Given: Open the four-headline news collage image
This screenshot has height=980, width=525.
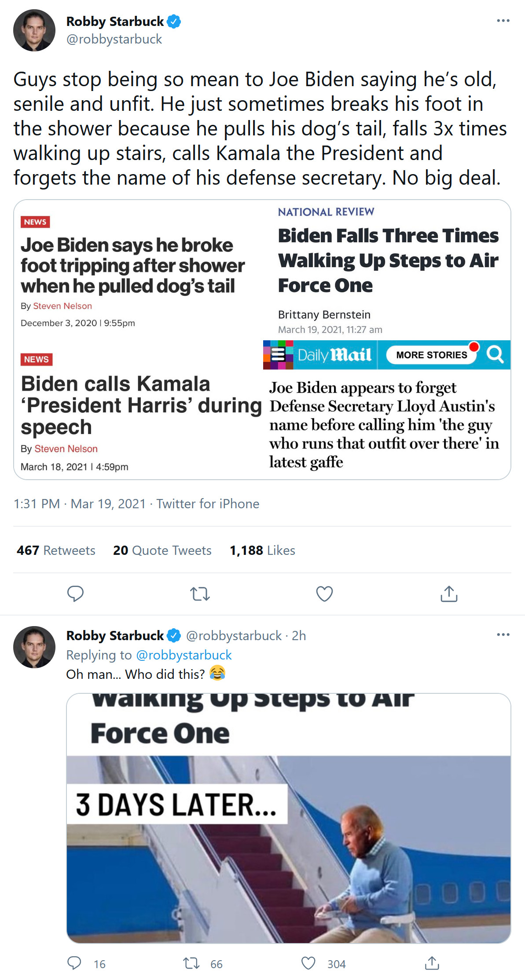Looking at the screenshot, I should pos(262,339).
